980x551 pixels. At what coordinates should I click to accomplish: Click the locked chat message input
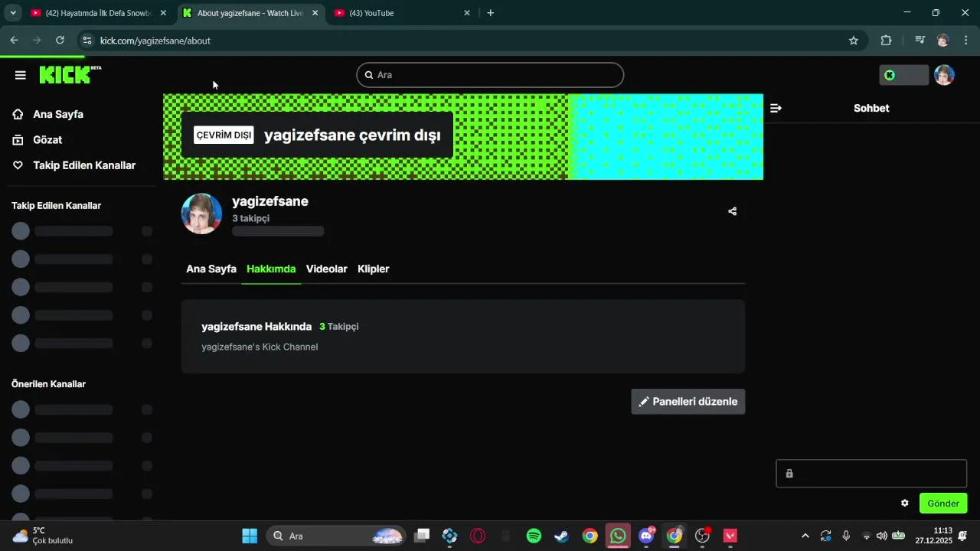[871, 474]
